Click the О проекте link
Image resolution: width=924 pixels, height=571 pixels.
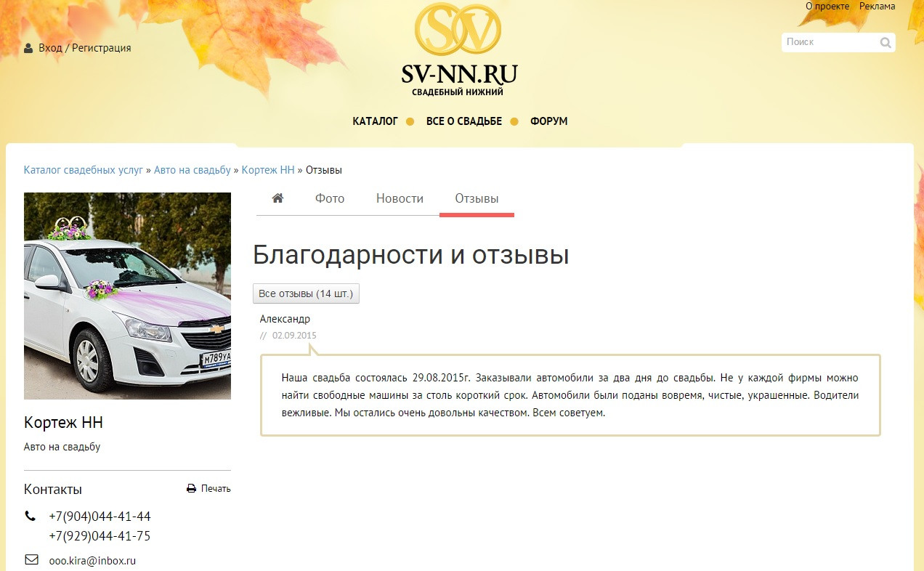tap(827, 6)
